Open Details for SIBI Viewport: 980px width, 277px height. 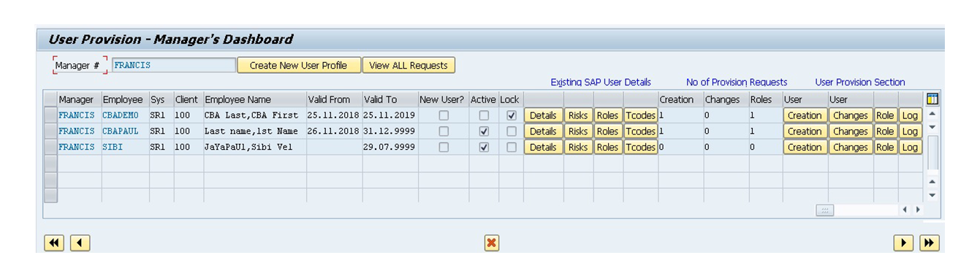click(543, 148)
